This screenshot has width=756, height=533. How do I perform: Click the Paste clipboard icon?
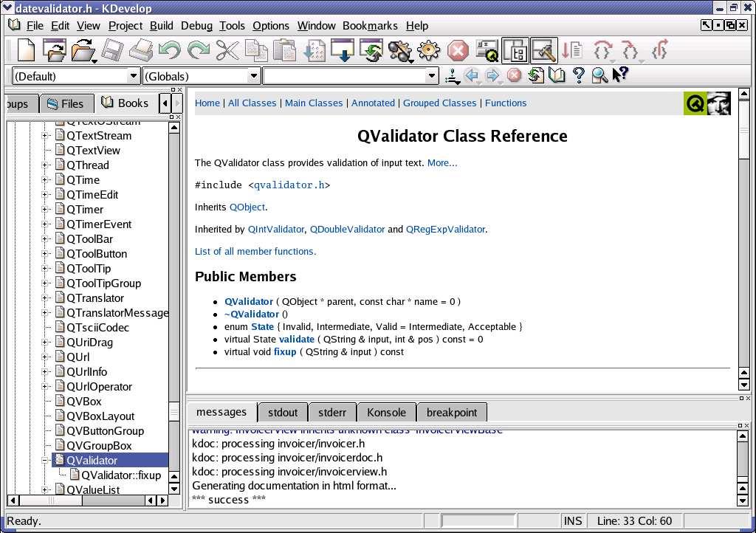[285, 50]
